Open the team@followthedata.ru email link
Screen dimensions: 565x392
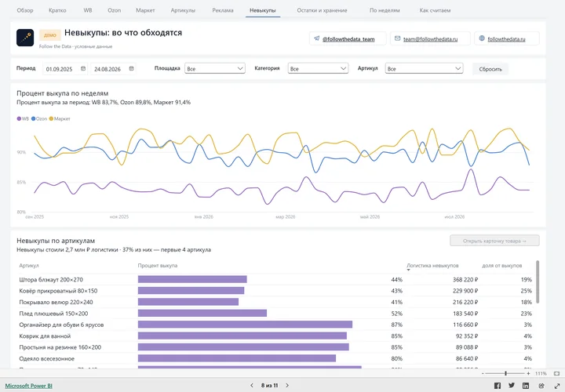click(430, 39)
